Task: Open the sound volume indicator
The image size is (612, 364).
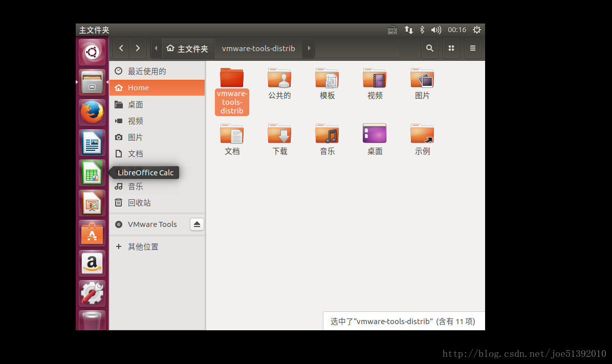Action: [436, 30]
